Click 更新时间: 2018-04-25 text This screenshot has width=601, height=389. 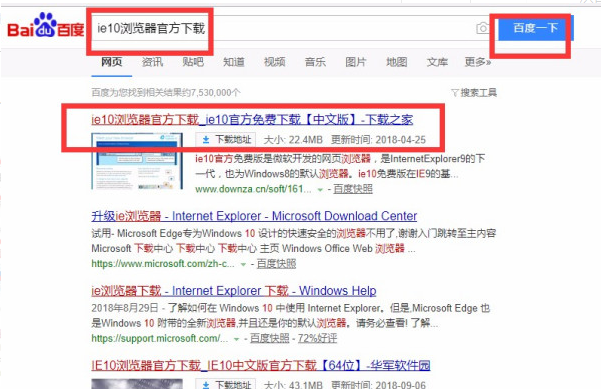coord(378,140)
